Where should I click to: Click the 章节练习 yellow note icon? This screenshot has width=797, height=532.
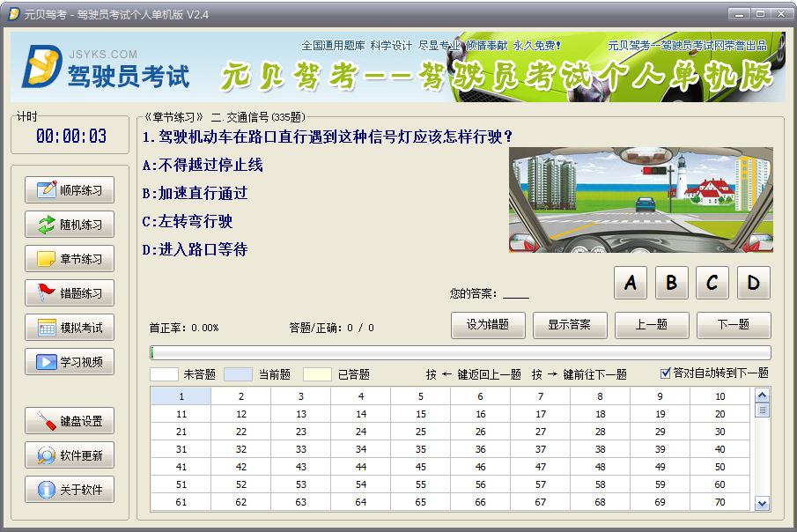(x=46, y=259)
